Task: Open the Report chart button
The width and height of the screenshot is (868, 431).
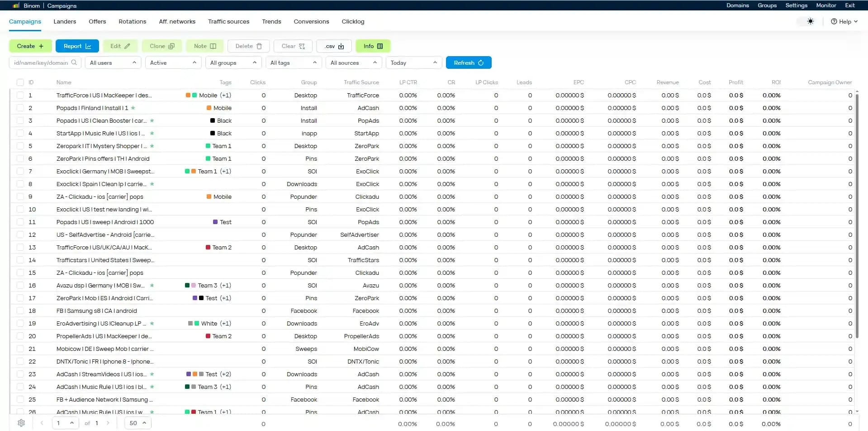Action: pyautogui.click(x=77, y=46)
